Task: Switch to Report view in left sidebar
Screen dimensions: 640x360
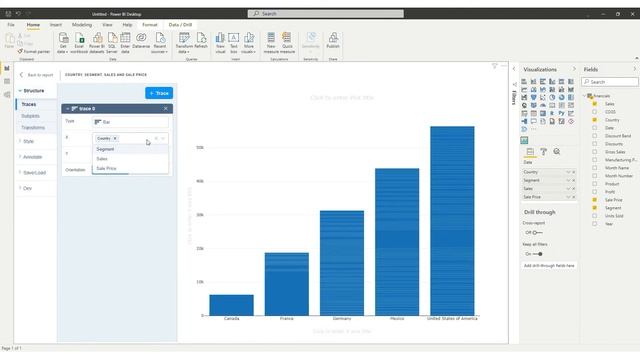Action: pyautogui.click(x=7, y=69)
